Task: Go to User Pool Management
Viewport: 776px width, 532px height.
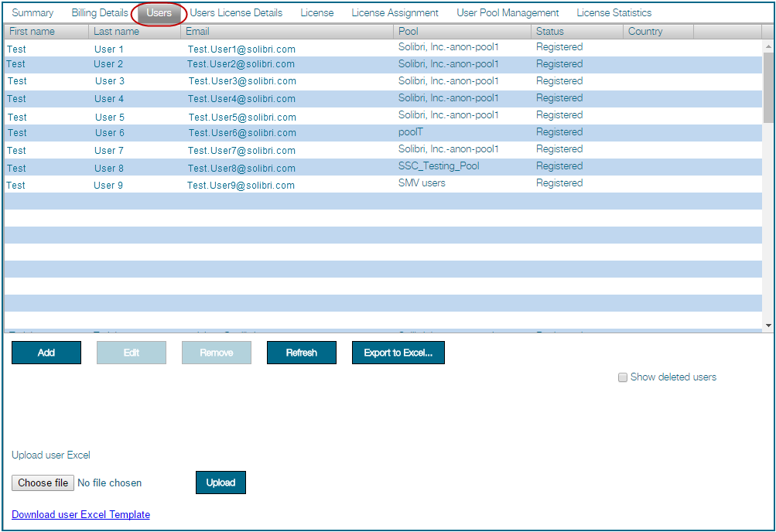Action: coord(508,12)
